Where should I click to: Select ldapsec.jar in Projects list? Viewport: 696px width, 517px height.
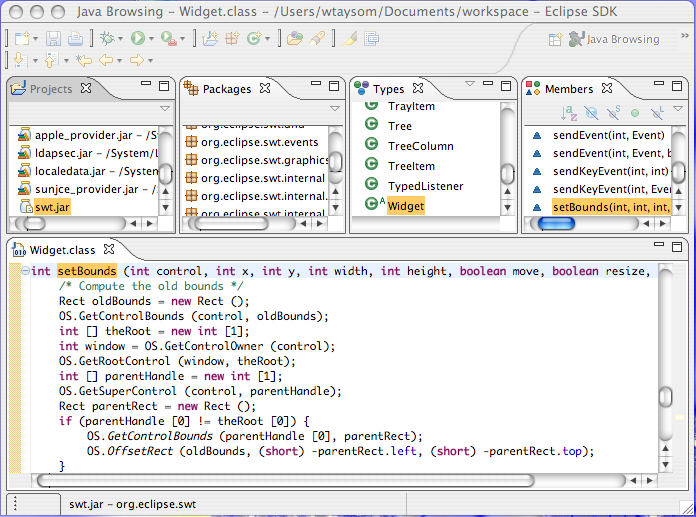(88, 154)
